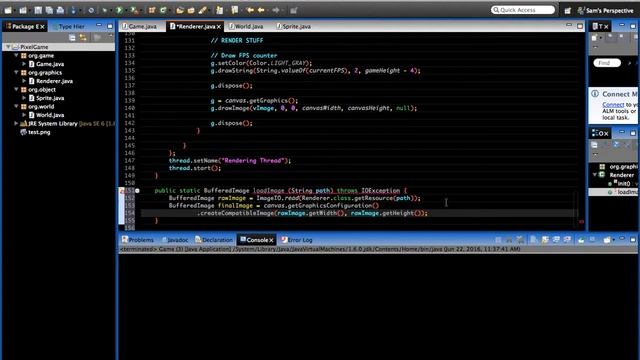Screen dimensions: 640x360
Task: Click the Open Perspective icon
Action: tap(568, 11)
